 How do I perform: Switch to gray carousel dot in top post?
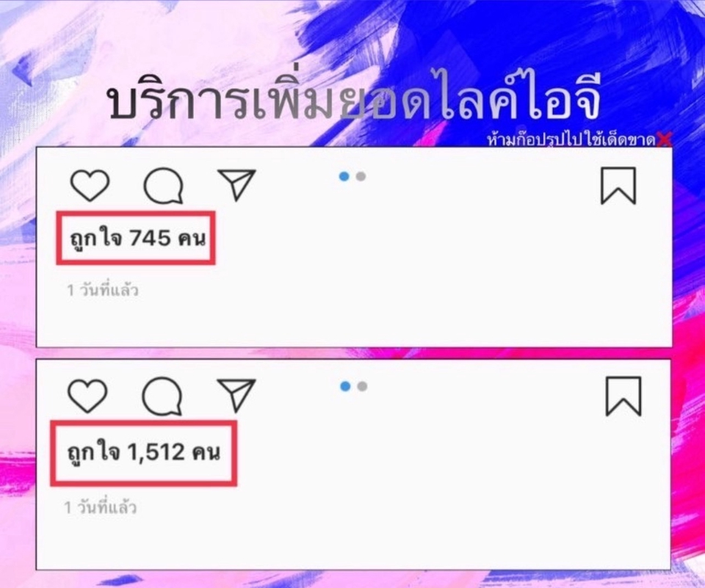(361, 176)
